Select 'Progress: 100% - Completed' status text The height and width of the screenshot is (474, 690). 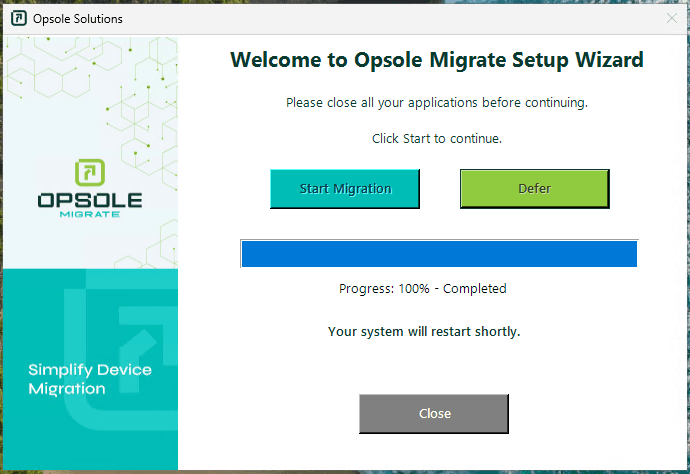click(422, 289)
